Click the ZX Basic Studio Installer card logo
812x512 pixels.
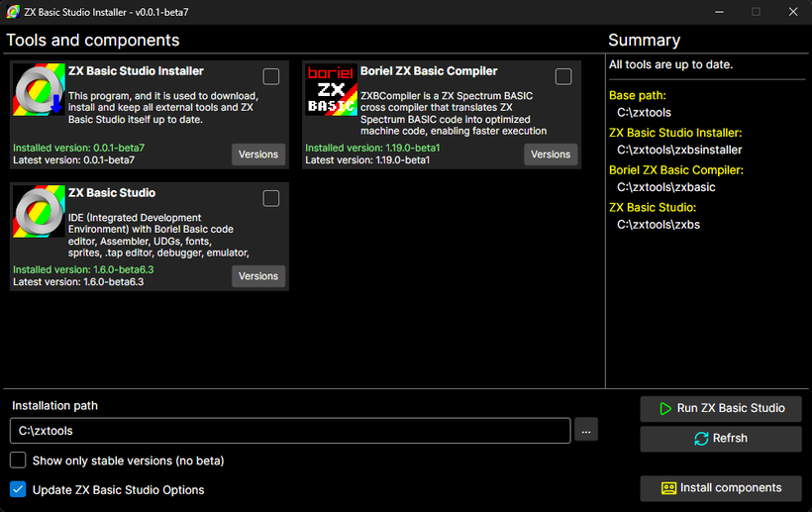39,89
